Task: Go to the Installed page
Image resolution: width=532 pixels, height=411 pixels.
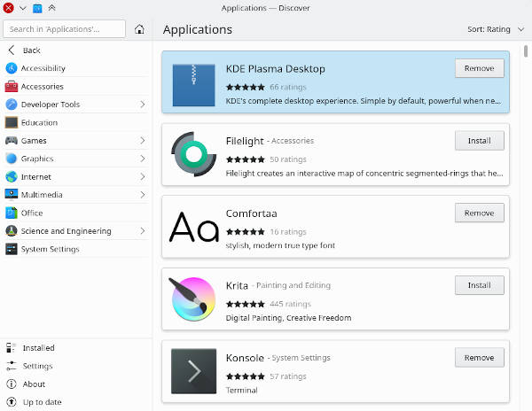Action: [x=76, y=347]
